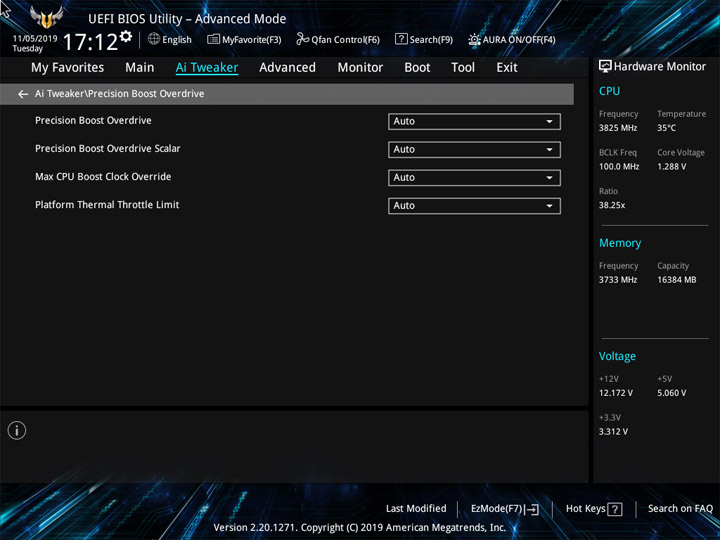Switch to EzMode(F7)
The image size is (720, 540).
[505, 509]
